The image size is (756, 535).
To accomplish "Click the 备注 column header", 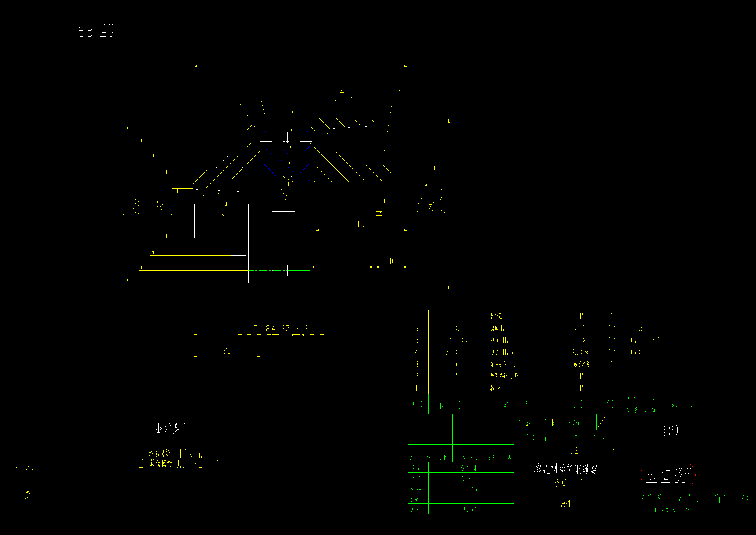I will pos(683,406).
